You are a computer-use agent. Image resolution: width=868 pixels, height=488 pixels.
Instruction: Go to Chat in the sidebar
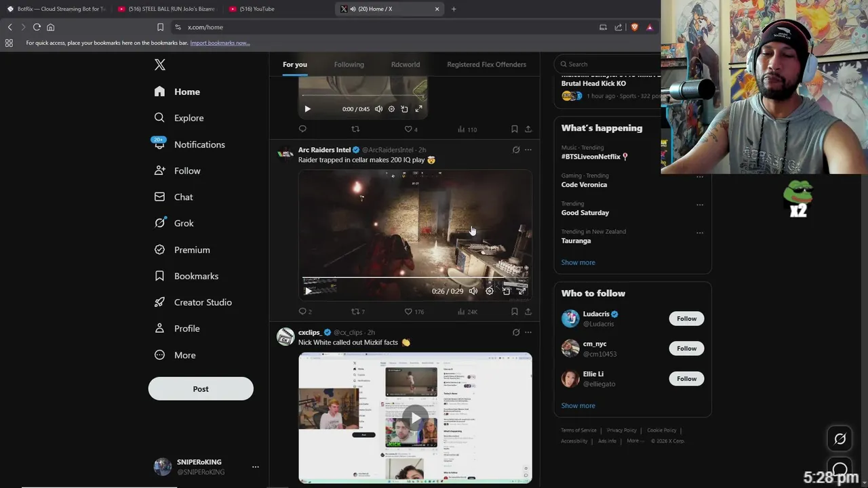click(174, 197)
